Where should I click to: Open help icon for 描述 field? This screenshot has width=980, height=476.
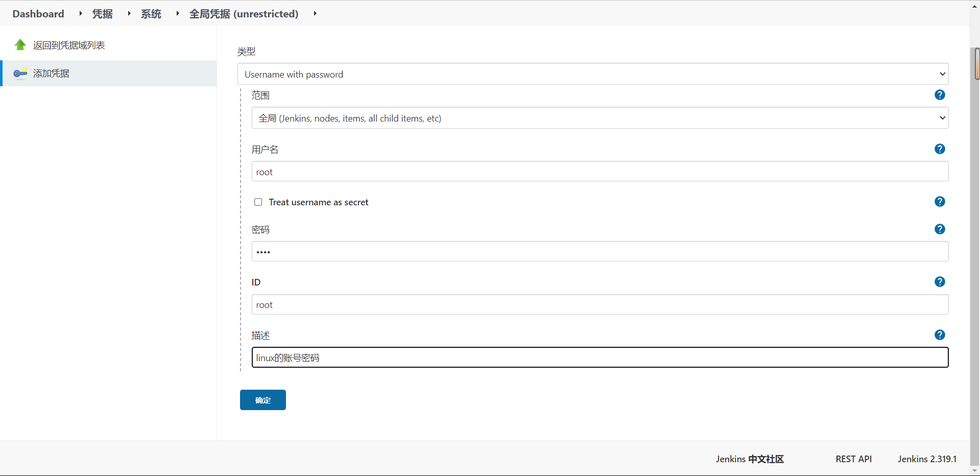pos(940,335)
